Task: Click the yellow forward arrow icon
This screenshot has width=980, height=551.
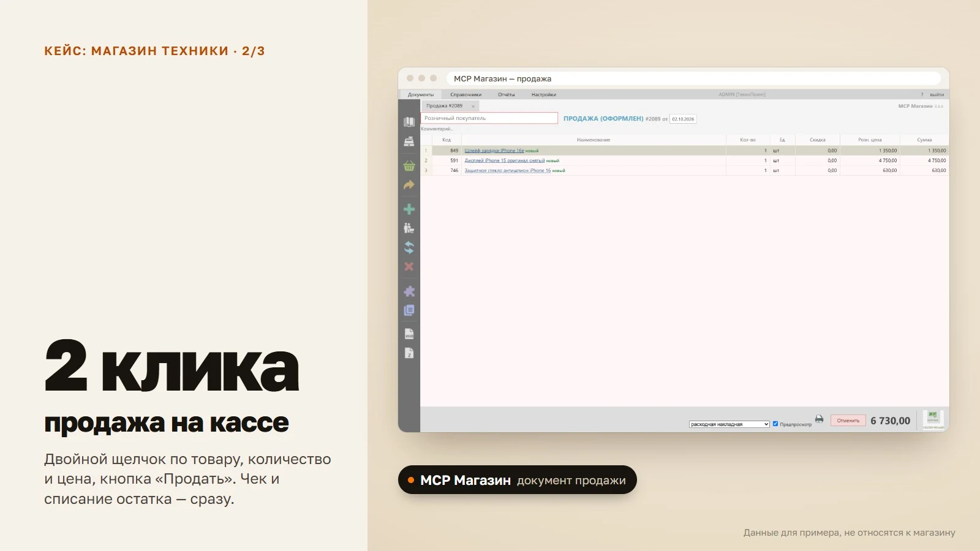Action: click(x=409, y=185)
